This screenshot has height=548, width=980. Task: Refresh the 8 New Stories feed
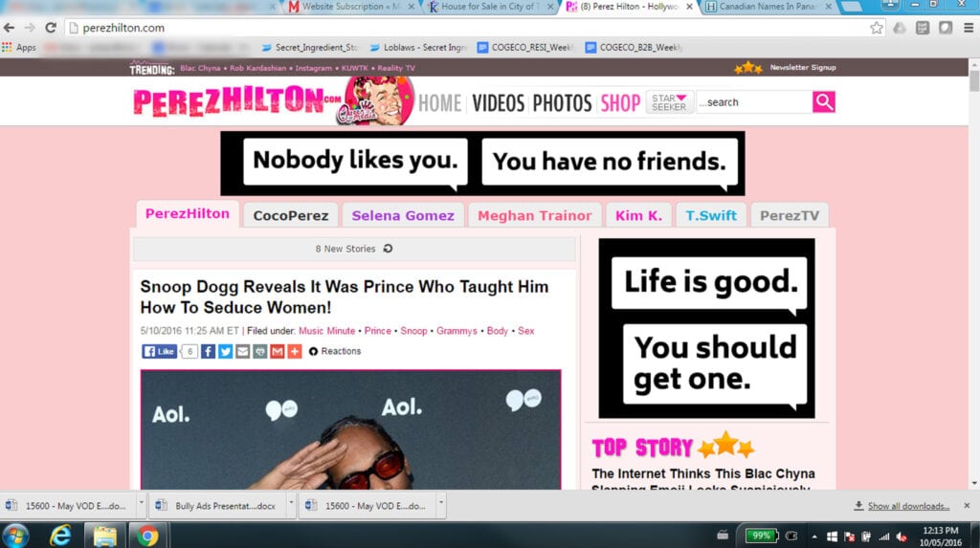(x=388, y=249)
